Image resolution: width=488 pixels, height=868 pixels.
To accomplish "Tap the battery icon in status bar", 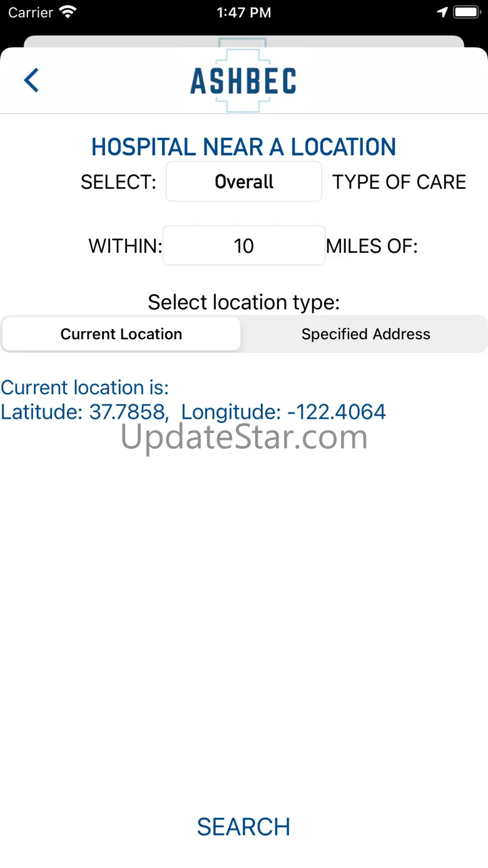I will (466, 12).
